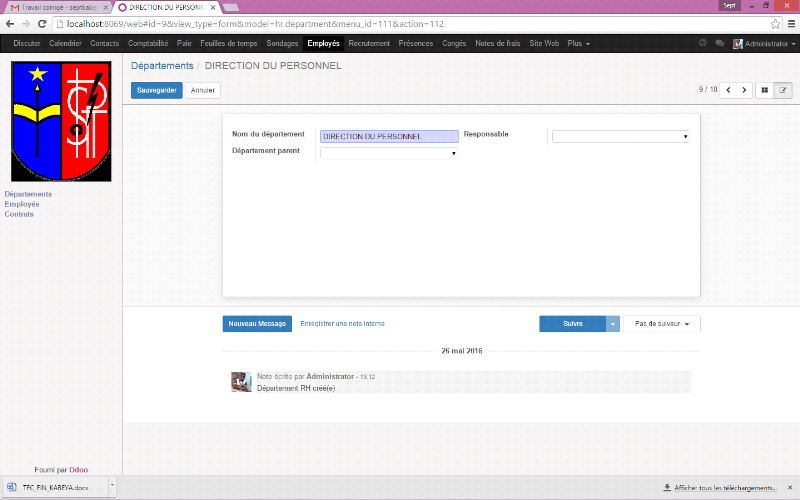The height and width of the screenshot is (500, 800).
Task: Open Contrats in sidebar
Action: [x=19, y=214]
